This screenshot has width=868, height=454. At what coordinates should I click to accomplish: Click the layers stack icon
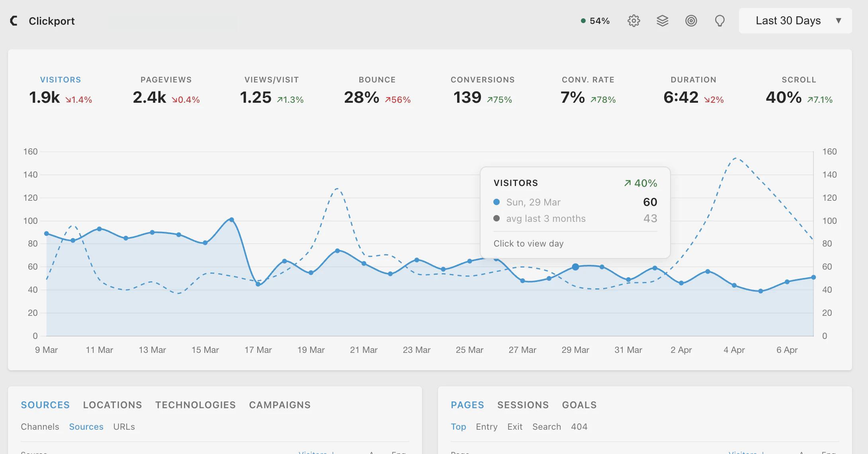click(663, 21)
